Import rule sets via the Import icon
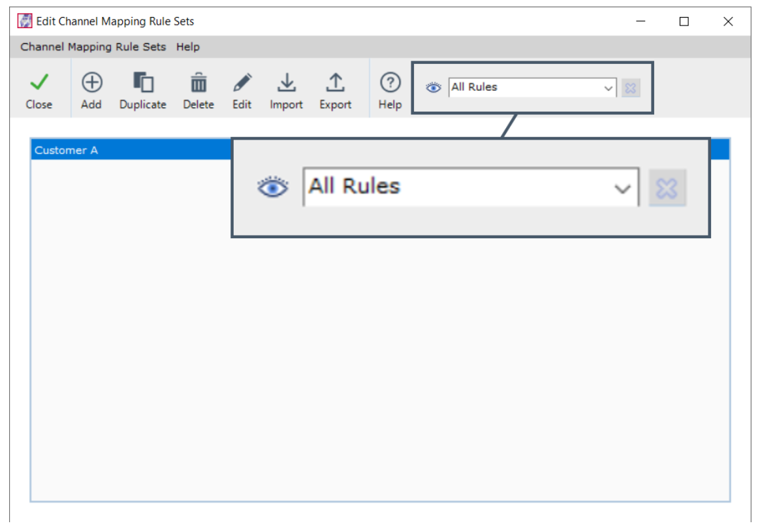 [x=286, y=90]
